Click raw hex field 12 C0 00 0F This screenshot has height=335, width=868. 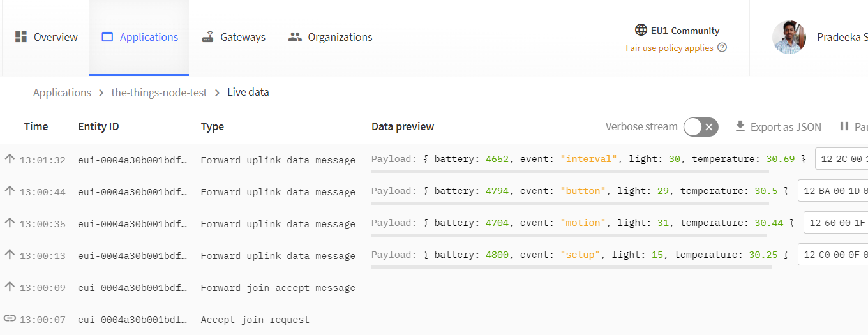pyautogui.click(x=833, y=255)
